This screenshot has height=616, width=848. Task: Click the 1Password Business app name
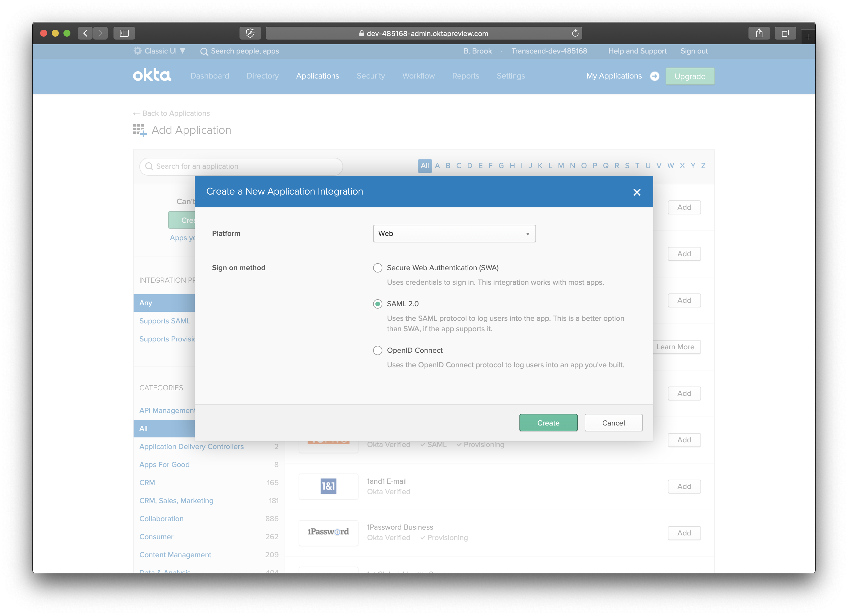click(400, 527)
